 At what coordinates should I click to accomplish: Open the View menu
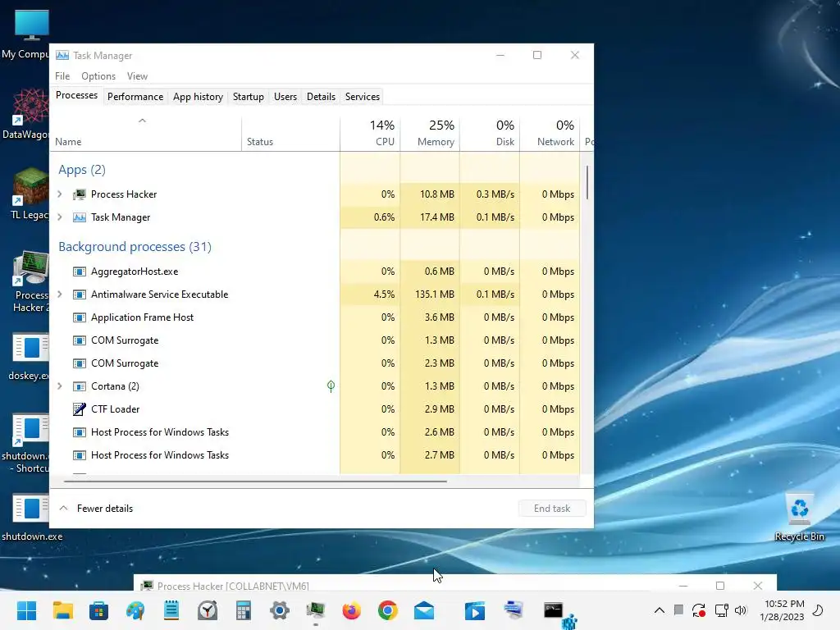[x=137, y=76]
